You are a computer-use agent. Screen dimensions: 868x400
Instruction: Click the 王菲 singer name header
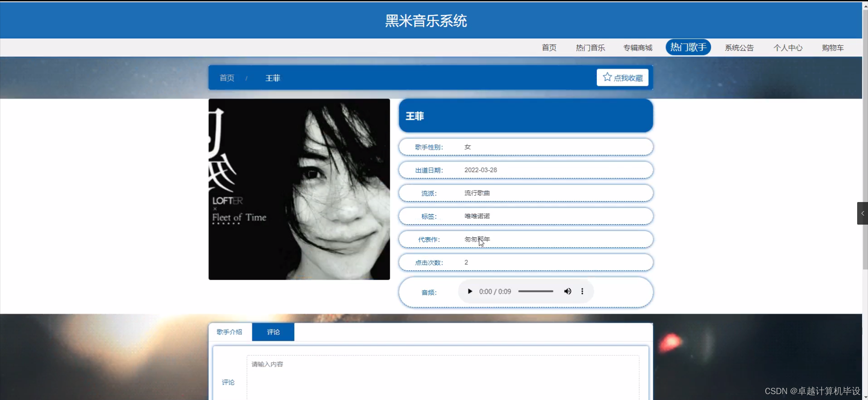pyautogui.click(x=526, y=116)
